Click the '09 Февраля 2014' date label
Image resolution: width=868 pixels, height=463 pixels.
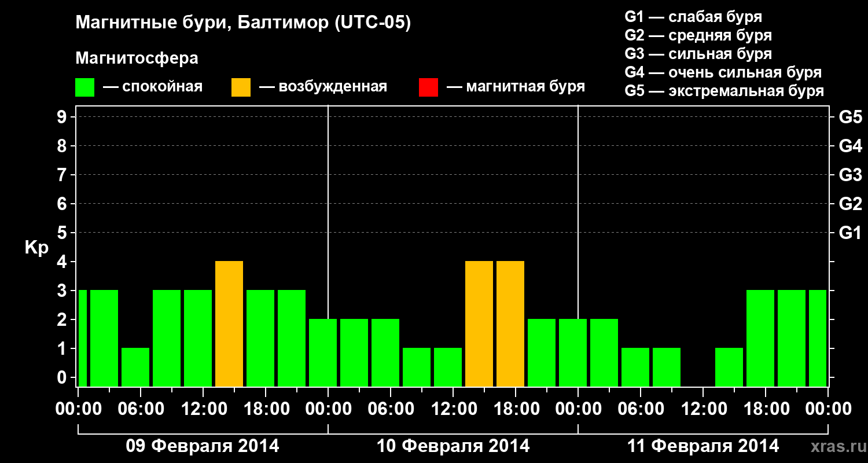(x=203, y=446)
